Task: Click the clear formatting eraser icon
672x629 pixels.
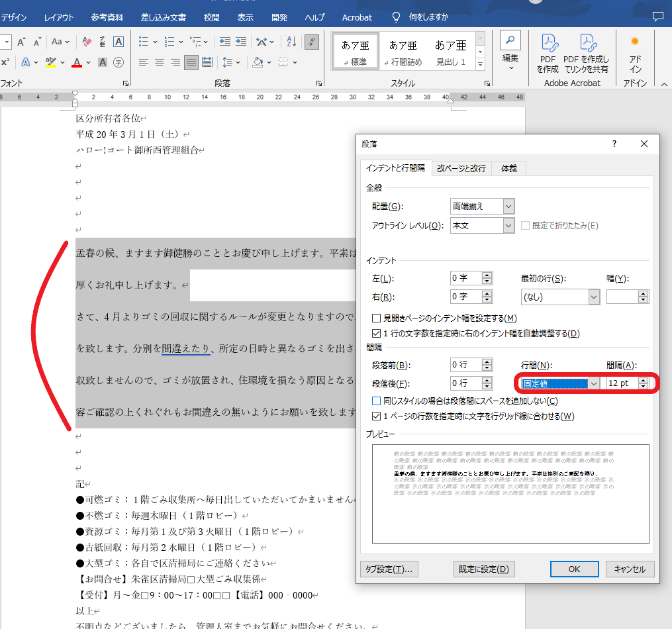Action: 87,42
